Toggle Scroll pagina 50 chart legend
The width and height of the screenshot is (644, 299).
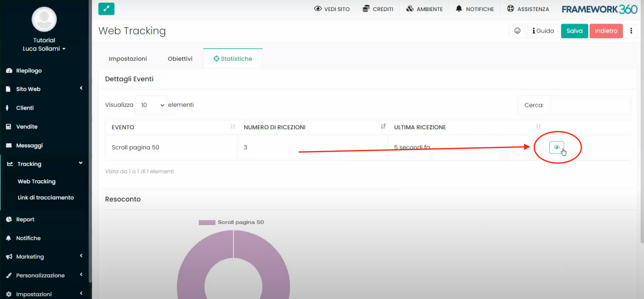click(231, 222)
